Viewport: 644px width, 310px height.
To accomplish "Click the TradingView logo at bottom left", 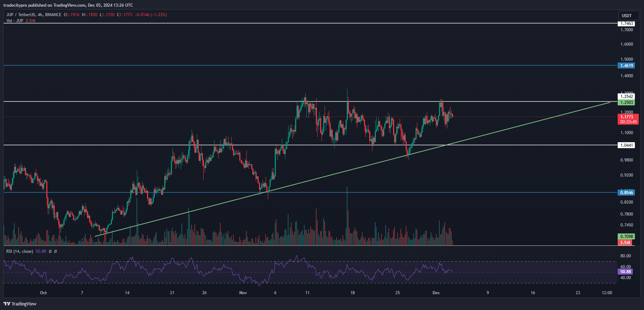I will coord(20,304).
